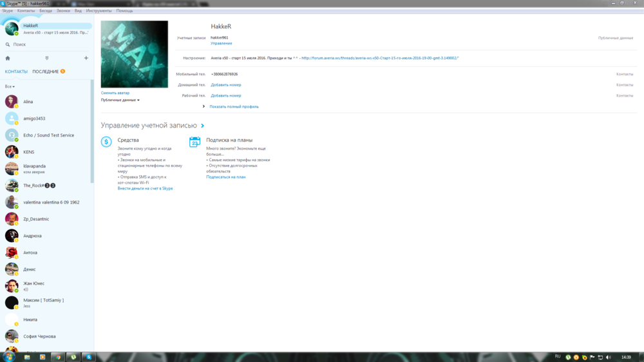Image resolution: width=644 pixels, height=362 pixels.
Task: Click the calendar Подписка на планы icon
Action: pos(194,142)
